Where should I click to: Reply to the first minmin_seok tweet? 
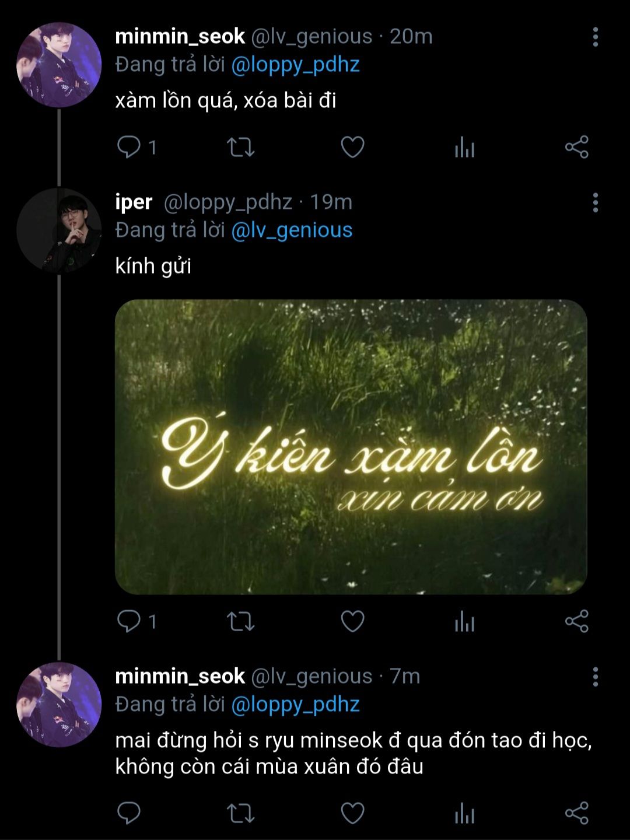[129, 147]
